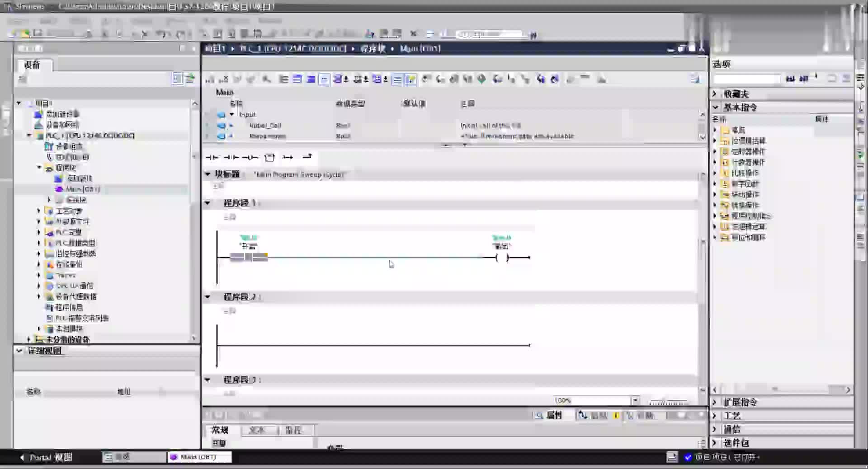Collapse the PLC_1 node in project tree
868x469 pixels.
pyautogui.click(x=29, y=136)
